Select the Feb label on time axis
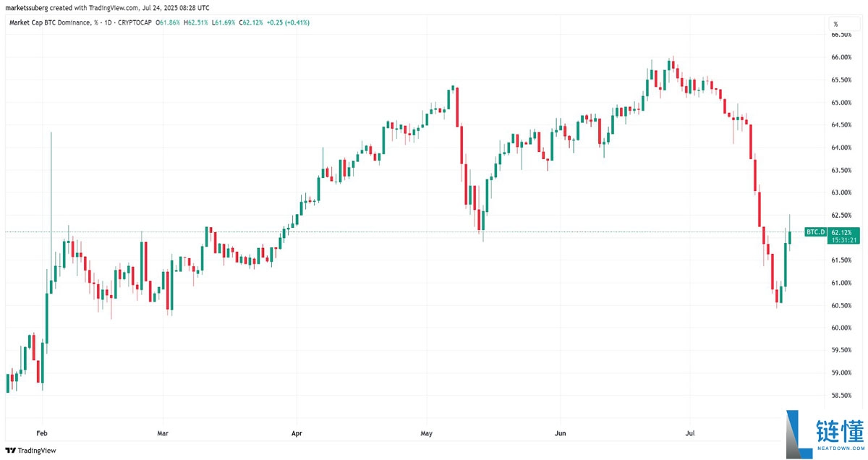 tap(41, 434)
